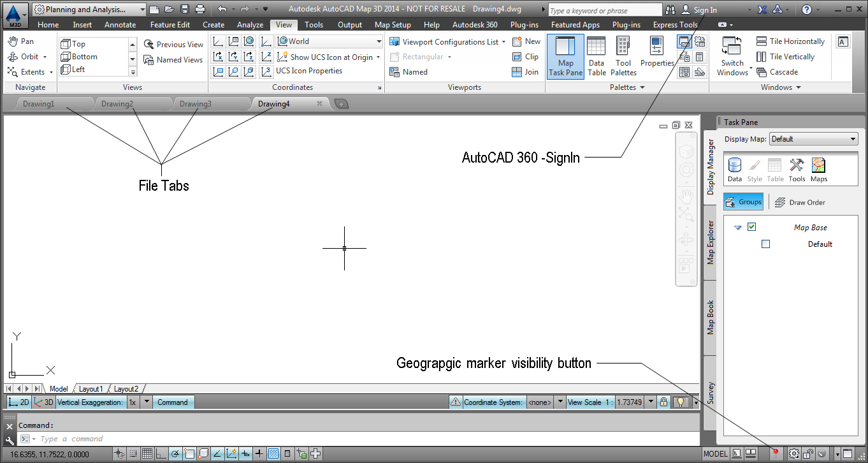Toggle the viewport scale lock icon

coord(664,402)
